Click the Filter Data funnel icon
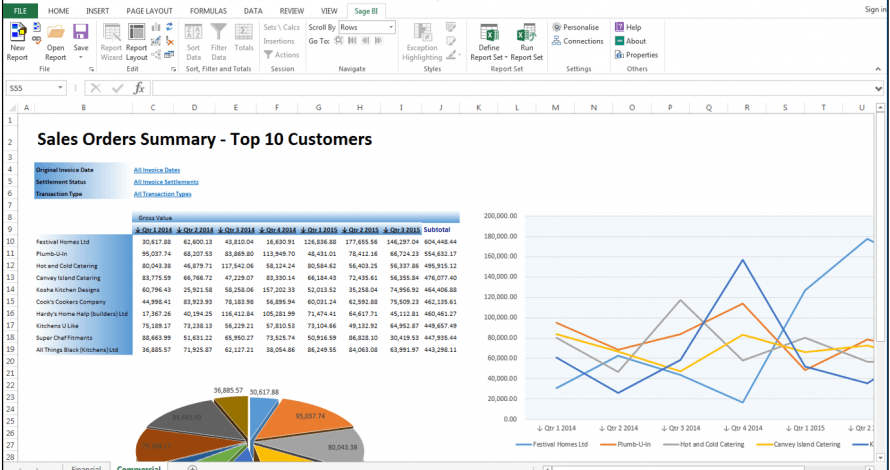The image size is (890, 470). click(x=219, y=32)
